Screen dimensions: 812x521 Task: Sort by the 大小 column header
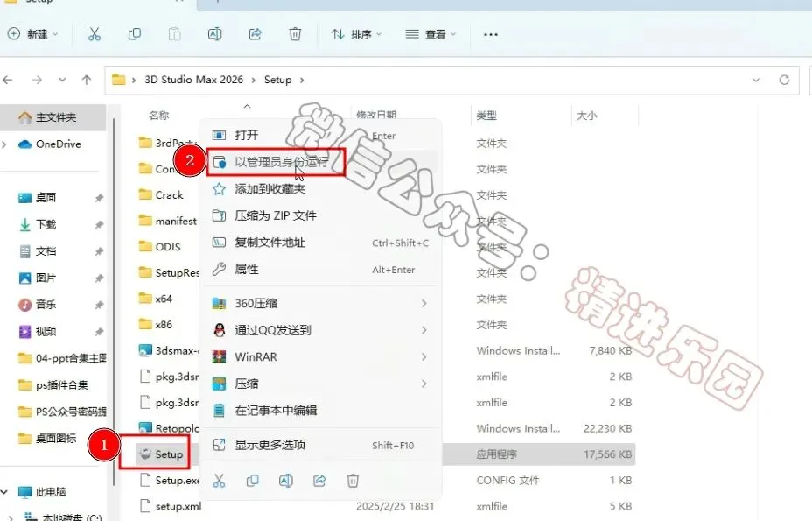click(587, 116)
